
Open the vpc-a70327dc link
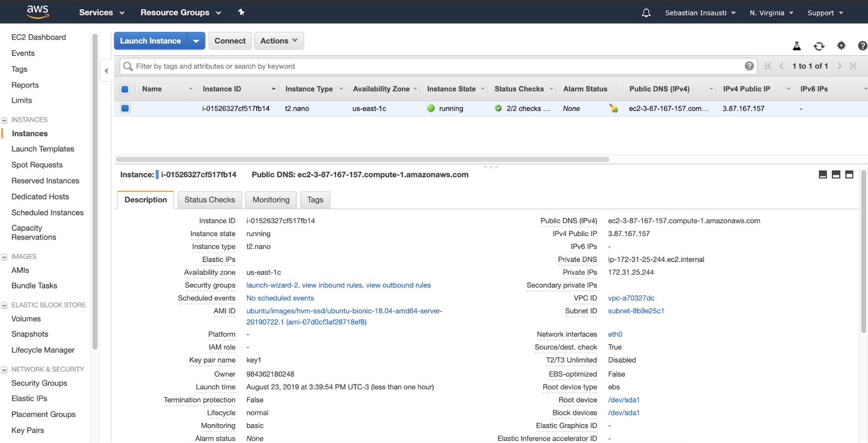pos(631,298)
